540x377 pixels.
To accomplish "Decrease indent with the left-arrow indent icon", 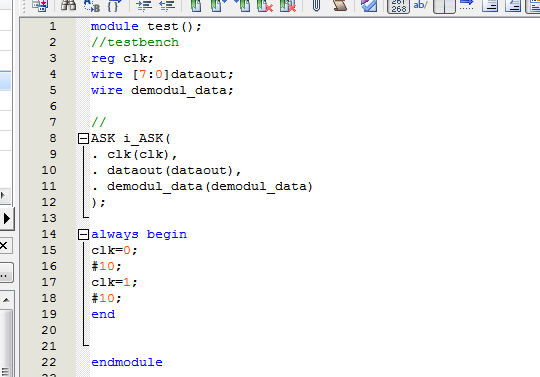I will (x=167, y=5).
